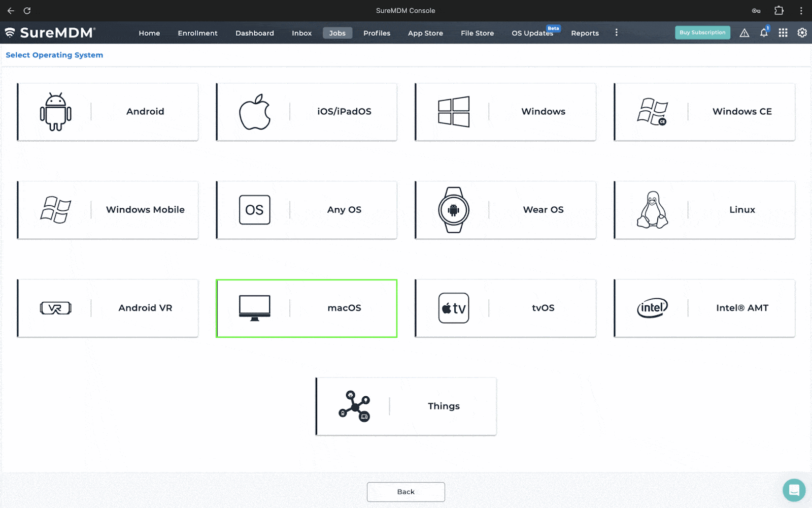Image resolution: width=812 pixels, height=508 pixels.
Task: Open the apps grid icon
Action: coord(783,33)
